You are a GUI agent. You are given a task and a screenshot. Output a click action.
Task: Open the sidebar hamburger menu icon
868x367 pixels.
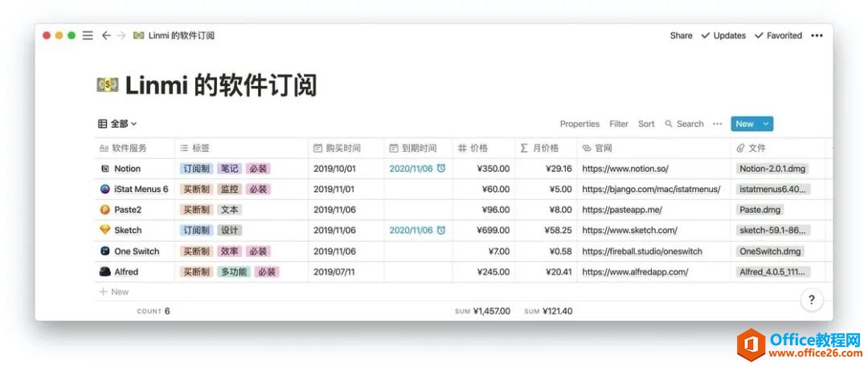point(88,35)
